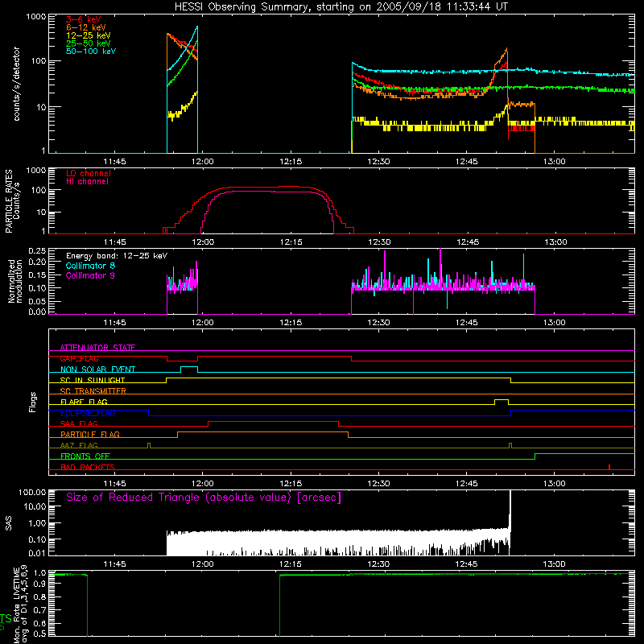Click the 11:45 tick label under particle rates plot

(114, 242)
